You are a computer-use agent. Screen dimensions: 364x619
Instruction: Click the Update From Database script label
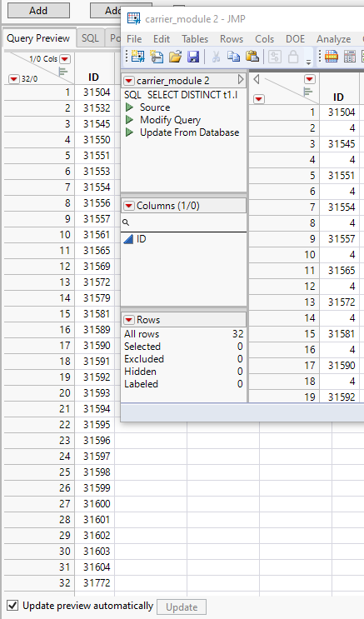[x=190, y=132]
